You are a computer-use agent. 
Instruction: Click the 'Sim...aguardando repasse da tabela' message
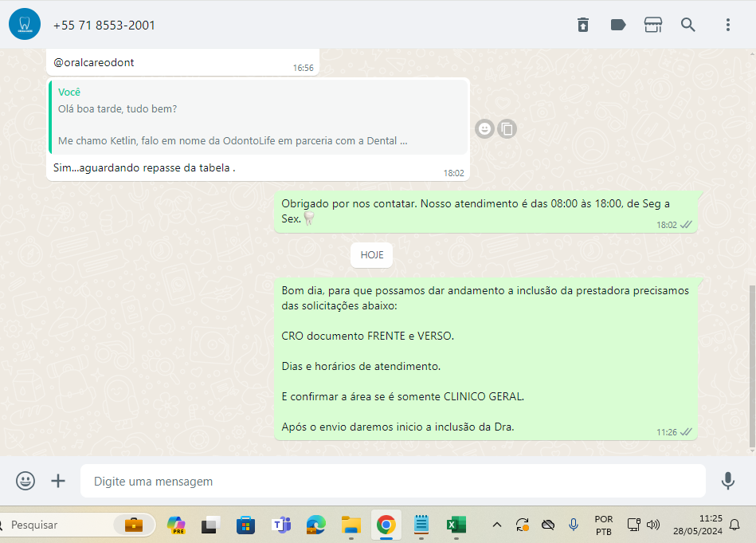[x=144, y=167]
